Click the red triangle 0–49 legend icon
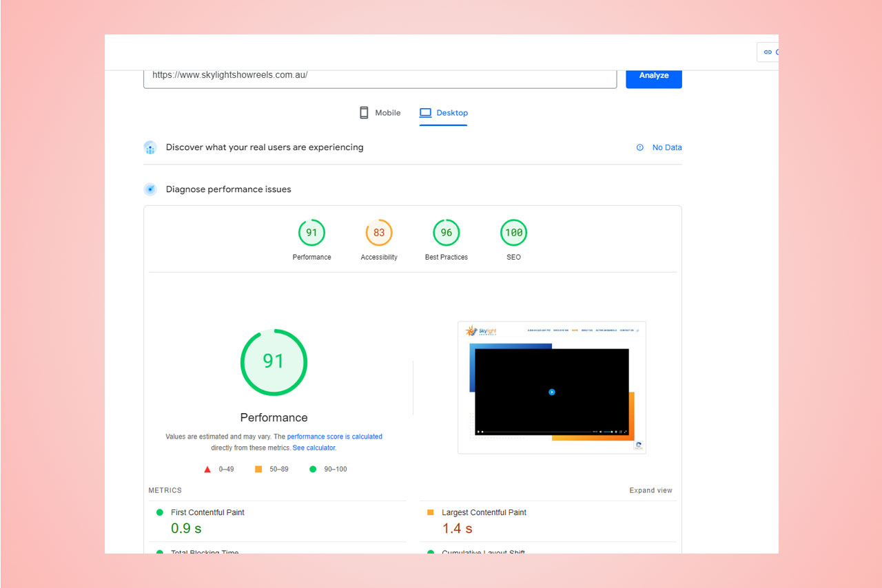The height and width of the screenshot is (588, 882). point(207,470)
